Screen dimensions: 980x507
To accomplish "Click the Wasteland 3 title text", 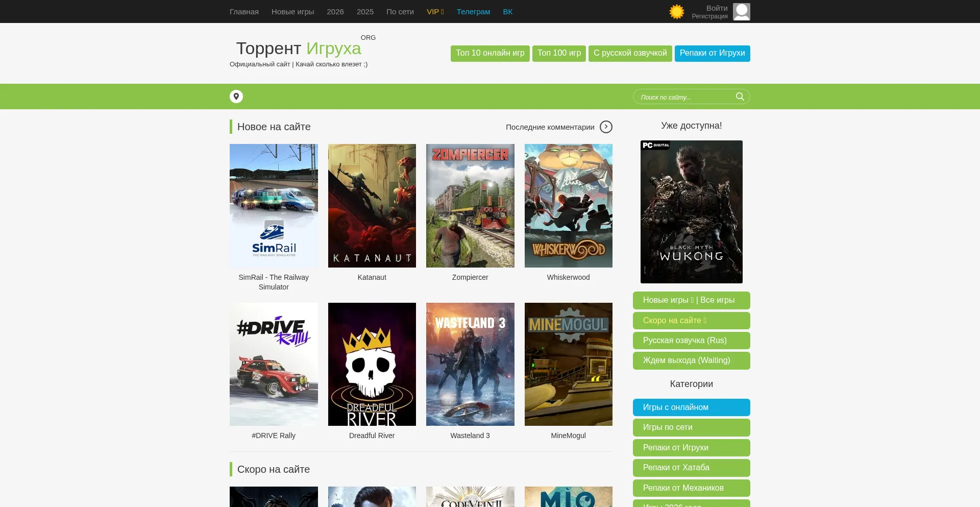I will 470,436.
